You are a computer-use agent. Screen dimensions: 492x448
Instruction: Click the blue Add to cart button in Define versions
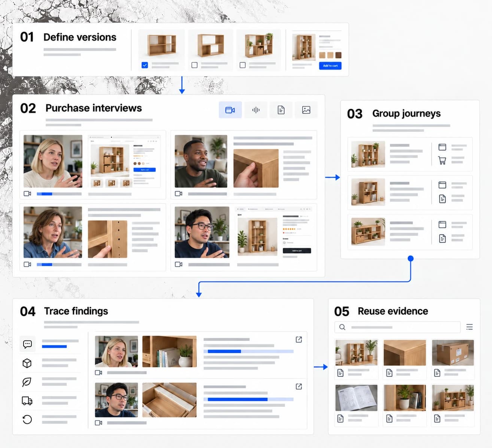(x=330, y=65)
